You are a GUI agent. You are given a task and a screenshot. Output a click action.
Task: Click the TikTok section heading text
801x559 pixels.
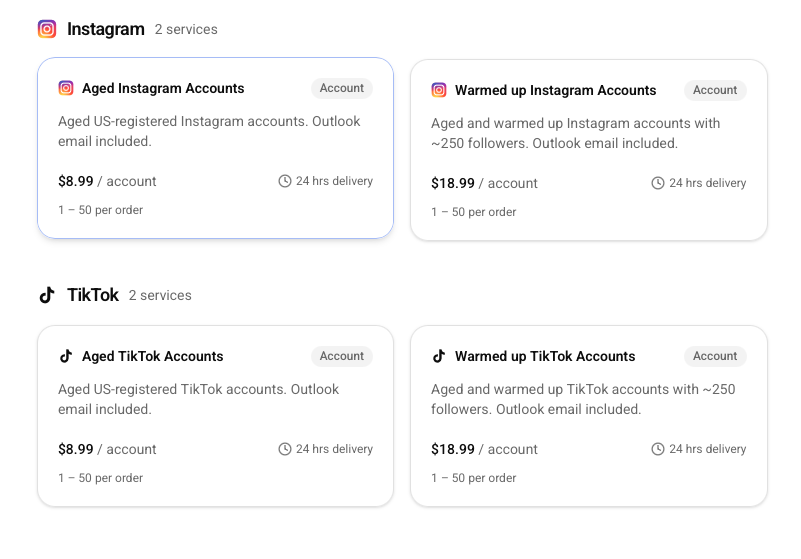click(93, 295)
